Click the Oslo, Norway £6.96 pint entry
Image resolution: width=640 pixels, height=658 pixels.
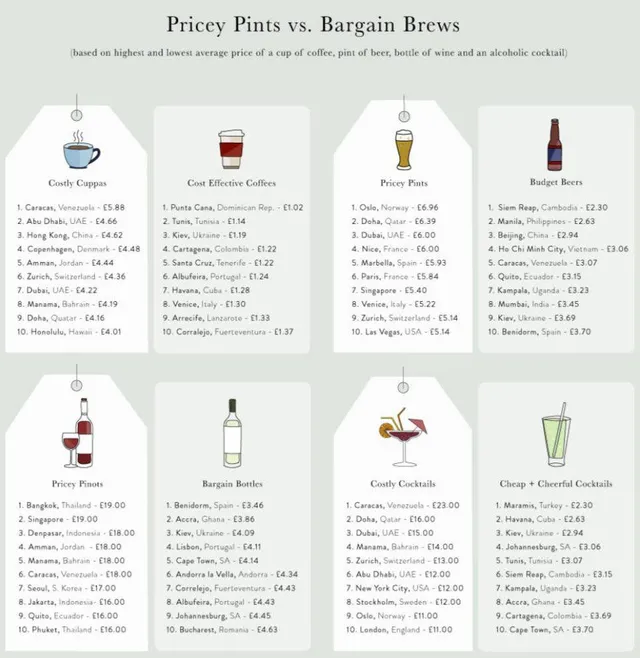click(x=393, y=207)
